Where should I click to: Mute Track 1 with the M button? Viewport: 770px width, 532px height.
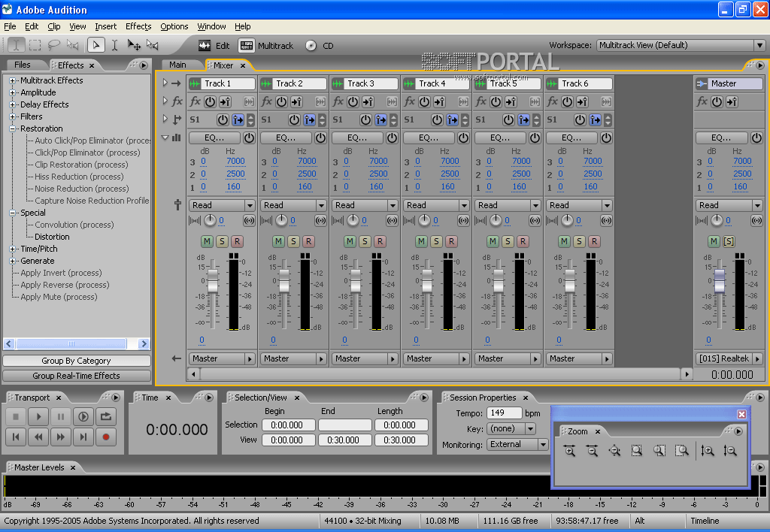pyautogui.click(x=207, y=241)
